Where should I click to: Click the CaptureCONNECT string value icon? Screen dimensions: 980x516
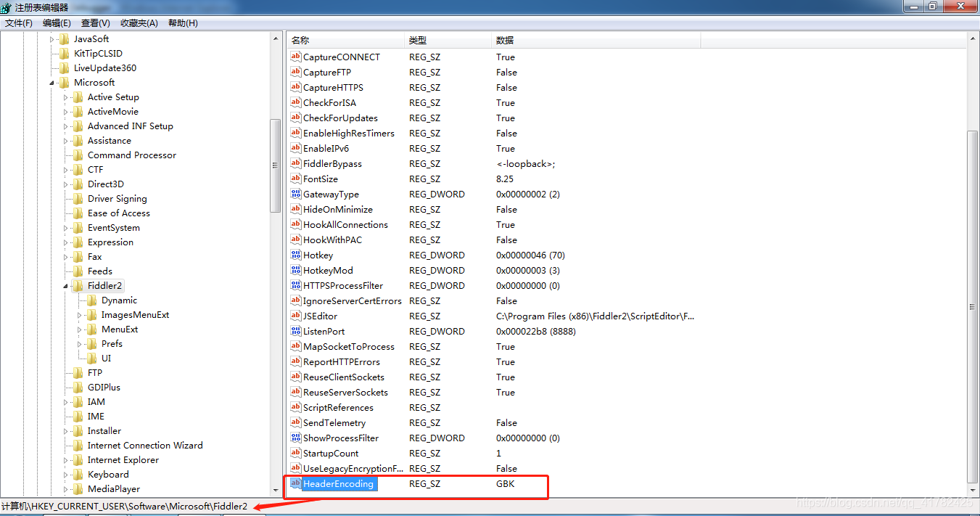(x=295, y=57)
